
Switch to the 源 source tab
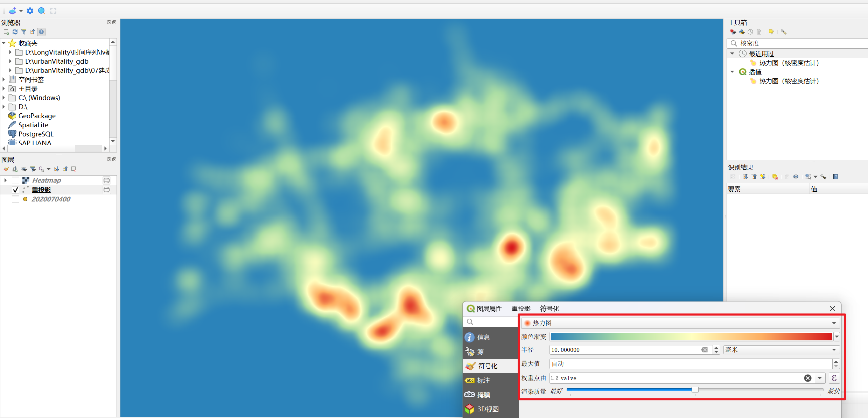pyautogui.click(x=481, y=352)
